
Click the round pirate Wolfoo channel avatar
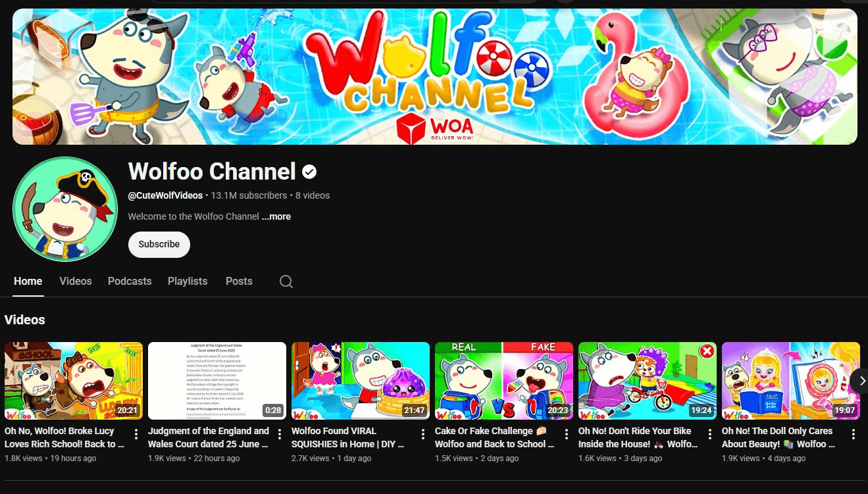coord(65,209)
